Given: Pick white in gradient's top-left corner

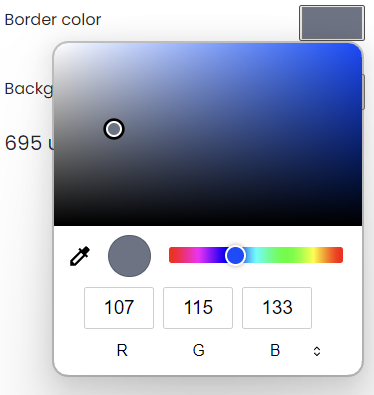Looking at the screenshot, I should coord(58,47).
